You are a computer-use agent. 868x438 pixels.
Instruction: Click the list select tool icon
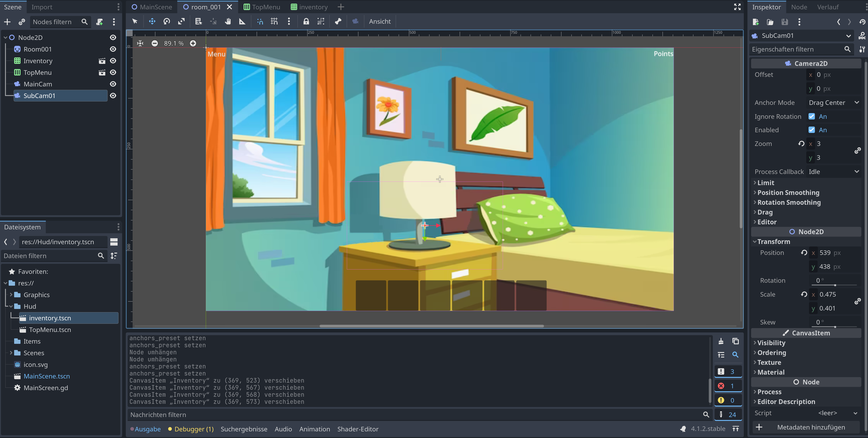click(x=198, y=21)
